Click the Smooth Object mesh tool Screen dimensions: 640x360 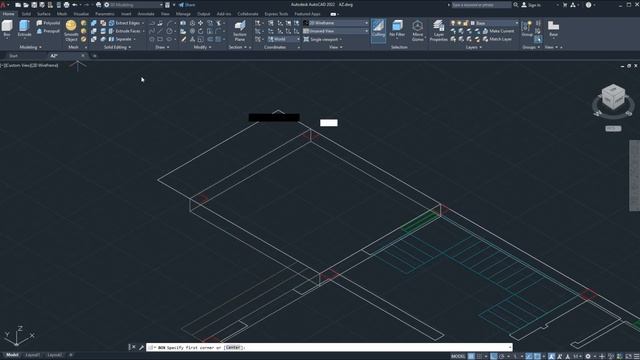(x=71, y=31)
